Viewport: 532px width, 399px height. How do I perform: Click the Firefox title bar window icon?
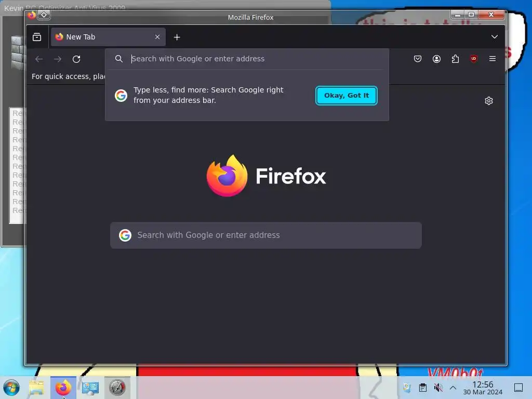tap(32, 15)
